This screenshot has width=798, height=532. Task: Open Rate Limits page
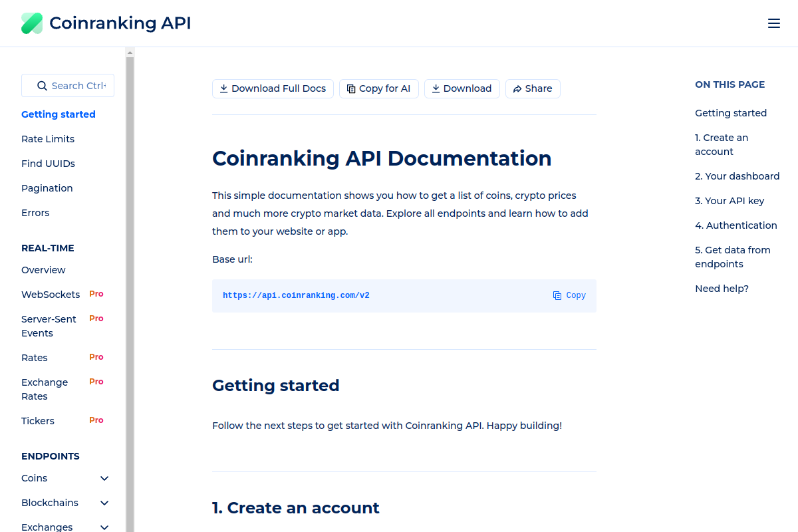(x=48, y=139)
